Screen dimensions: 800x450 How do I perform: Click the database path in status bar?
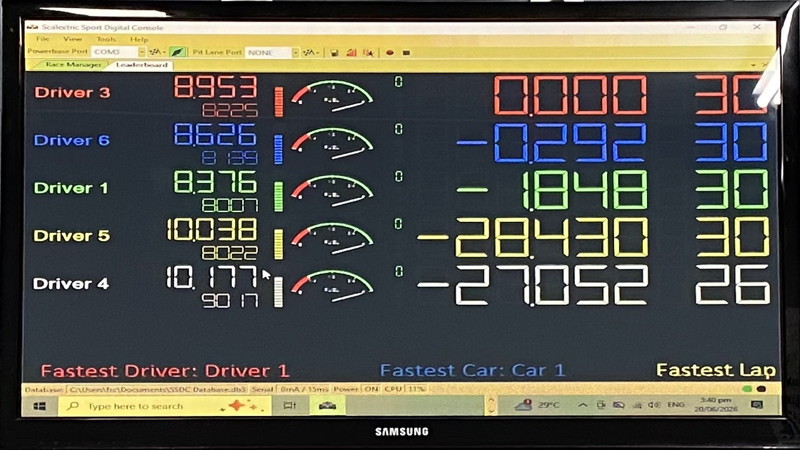pyautogui.click(x=158, y=389)
